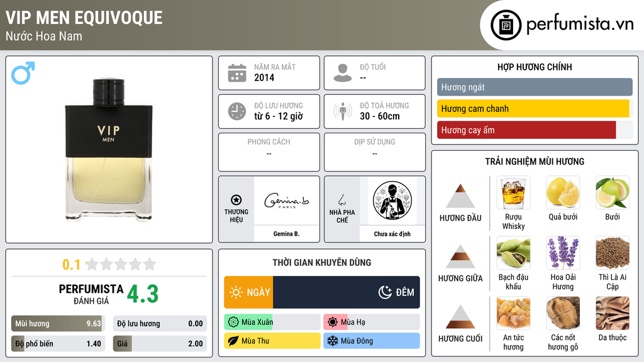Select the Hương cam chanh accord bar
Image resolution: width=644 pixels, height=362 pixels.
(x=535, y=108)
